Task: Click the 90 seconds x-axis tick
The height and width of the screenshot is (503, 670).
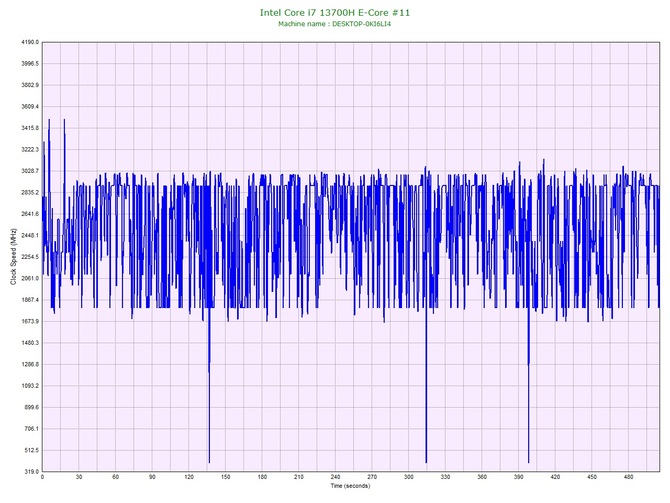Action: (x=152, y=477)
